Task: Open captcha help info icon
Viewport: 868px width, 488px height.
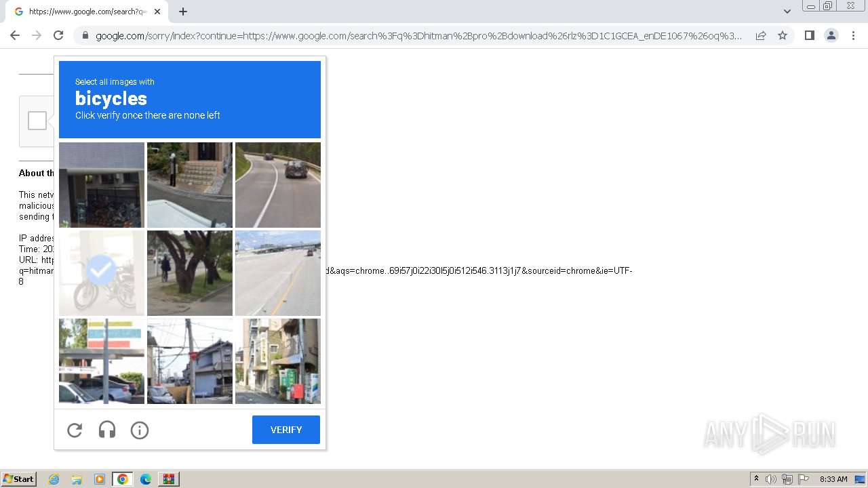Action: [140, 430]
